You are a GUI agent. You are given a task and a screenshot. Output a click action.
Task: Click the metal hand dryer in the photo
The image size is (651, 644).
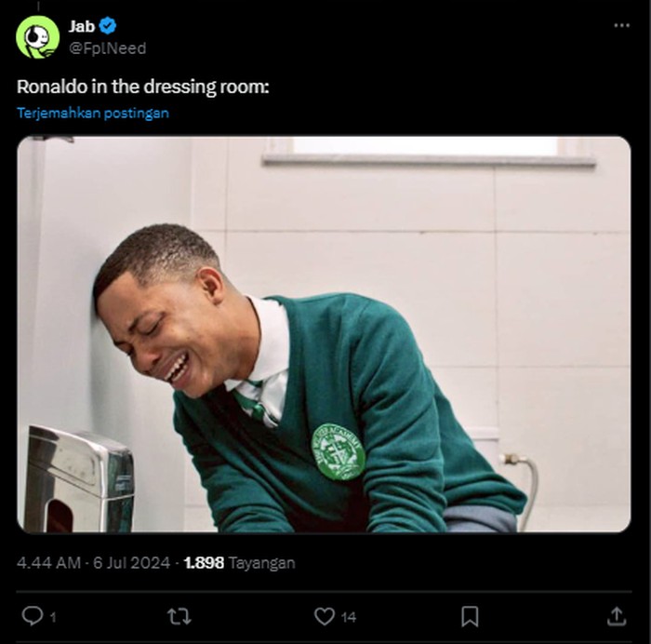(x=78, y=478)
